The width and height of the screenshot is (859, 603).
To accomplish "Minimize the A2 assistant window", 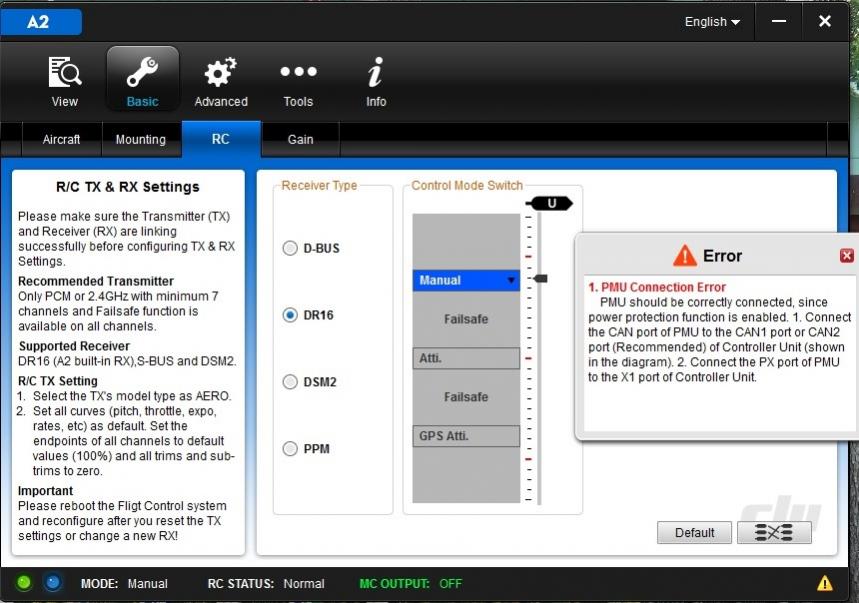I will [778, 21].
